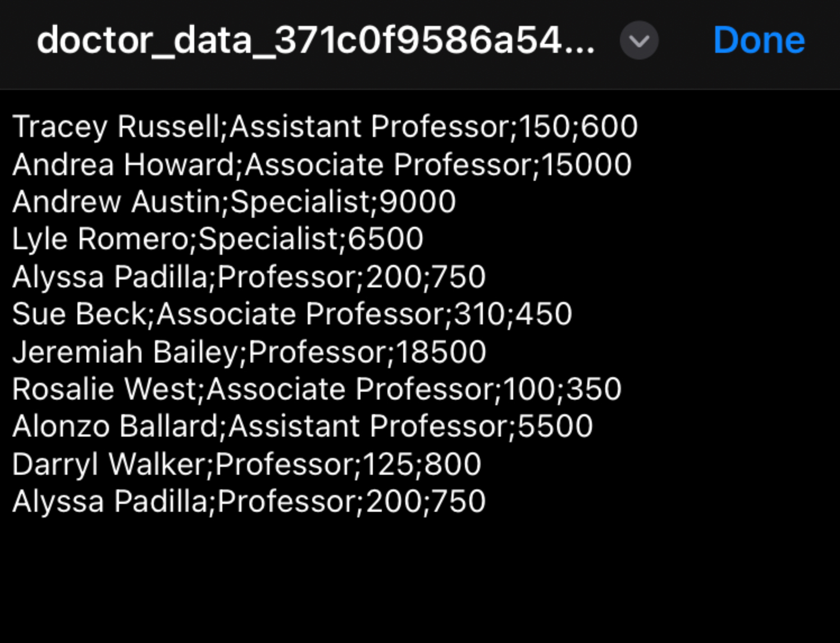
Task: Click the Jeremiah Bailey entry
Action: click(x=250, y=351)
